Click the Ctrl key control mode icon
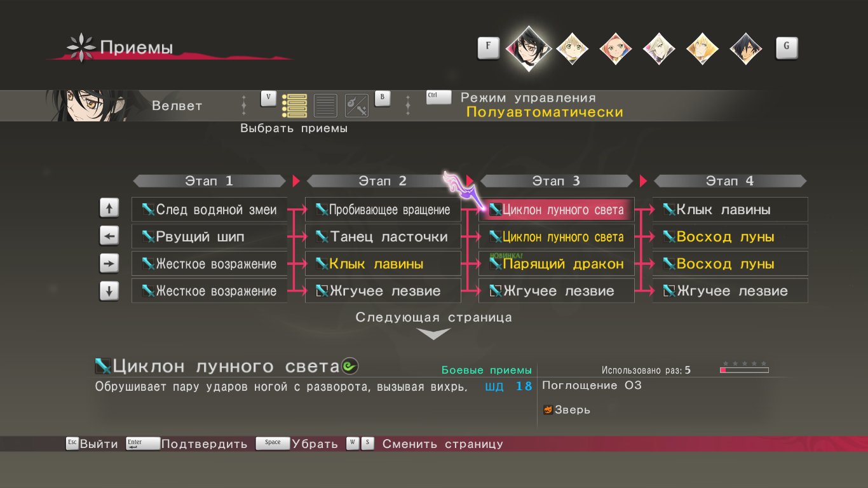This screenshot has width=868, height=488. coord(438,97)
